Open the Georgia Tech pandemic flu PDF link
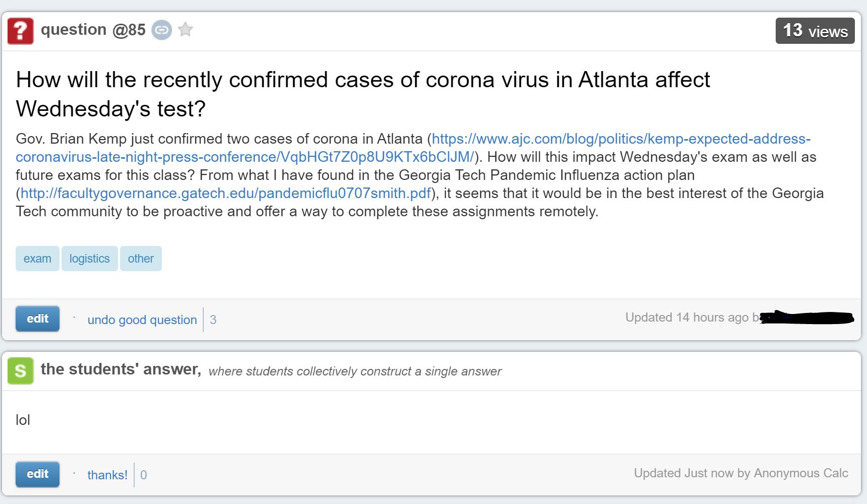This screenshot has height=504, width=867. (225, 194)
